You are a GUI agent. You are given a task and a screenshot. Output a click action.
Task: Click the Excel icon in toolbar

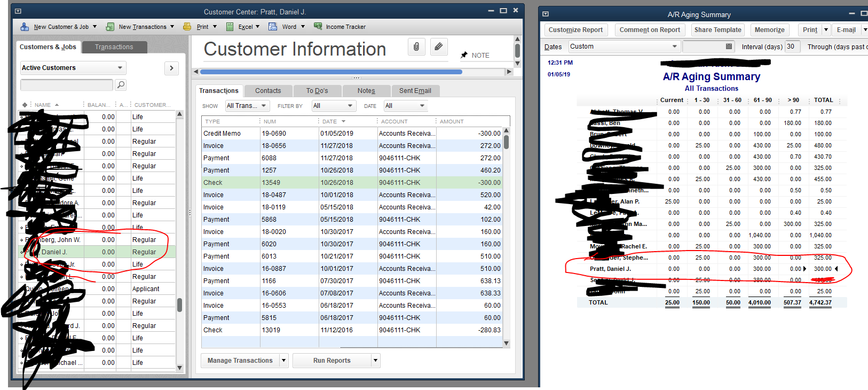(230, 27)
